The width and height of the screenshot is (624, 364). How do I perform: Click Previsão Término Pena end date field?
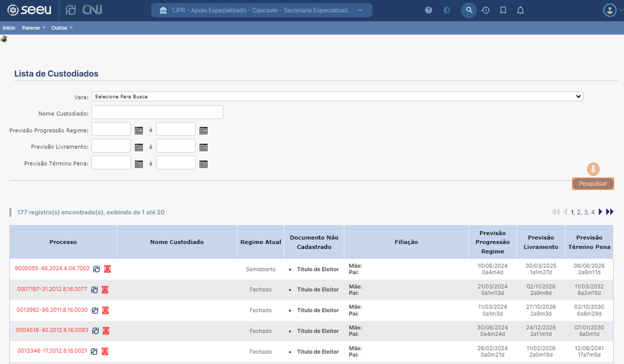pyautogui.click(x=176, y=162)
